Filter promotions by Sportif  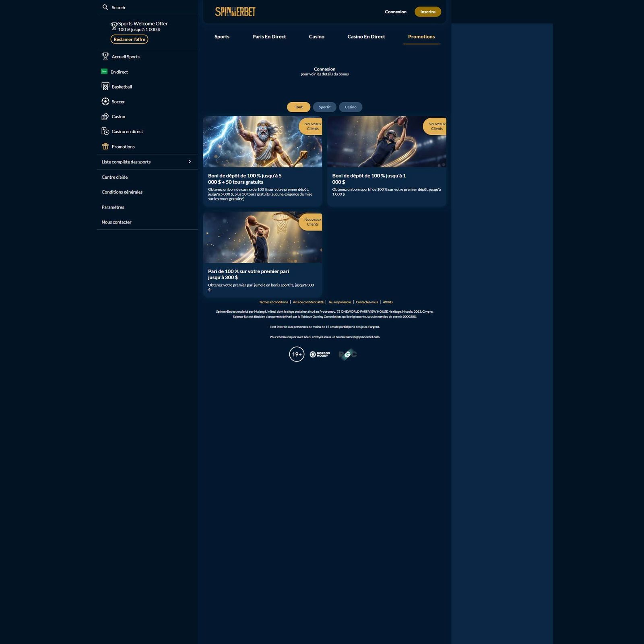point(324,107)
